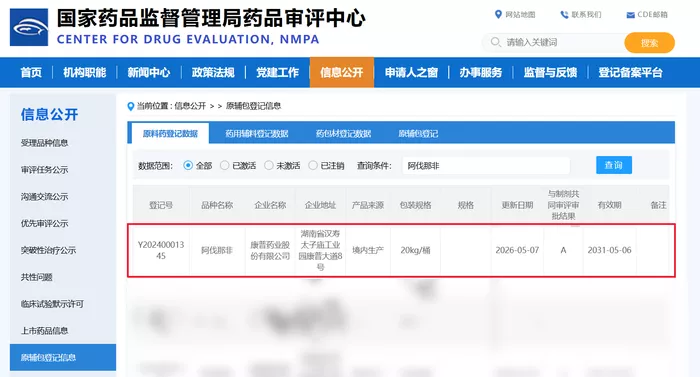Open 信息公开 menu
Viewport: 700px width, 377px height.
pos(342,72)
